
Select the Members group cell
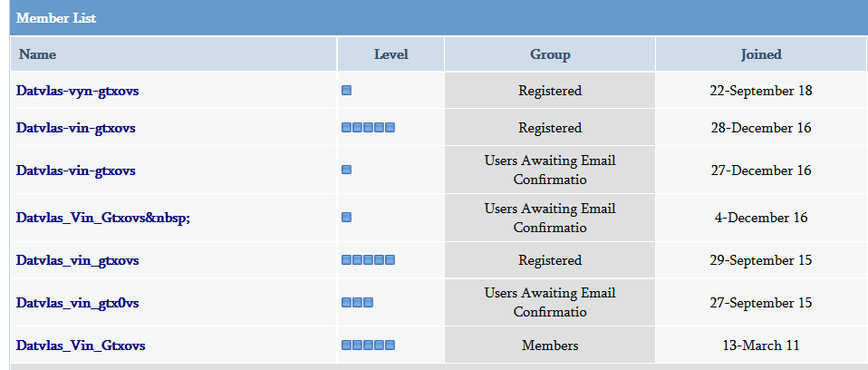tap(550, 346)
